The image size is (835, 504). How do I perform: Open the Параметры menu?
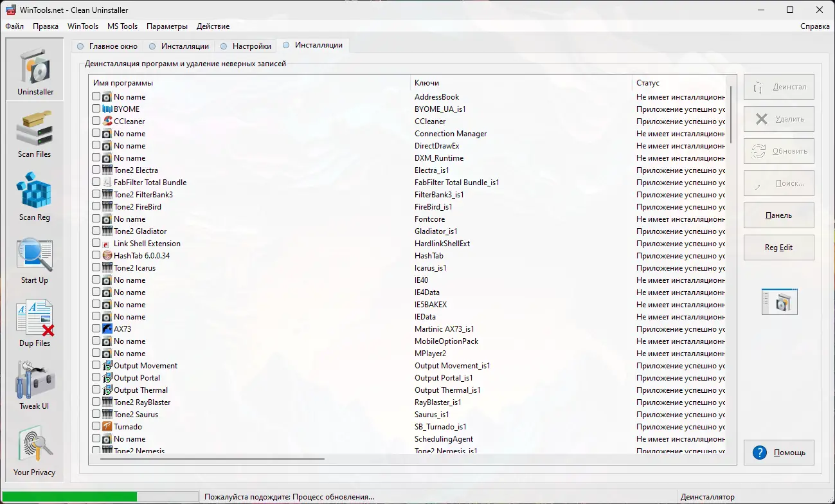click(x=167, y=26)
